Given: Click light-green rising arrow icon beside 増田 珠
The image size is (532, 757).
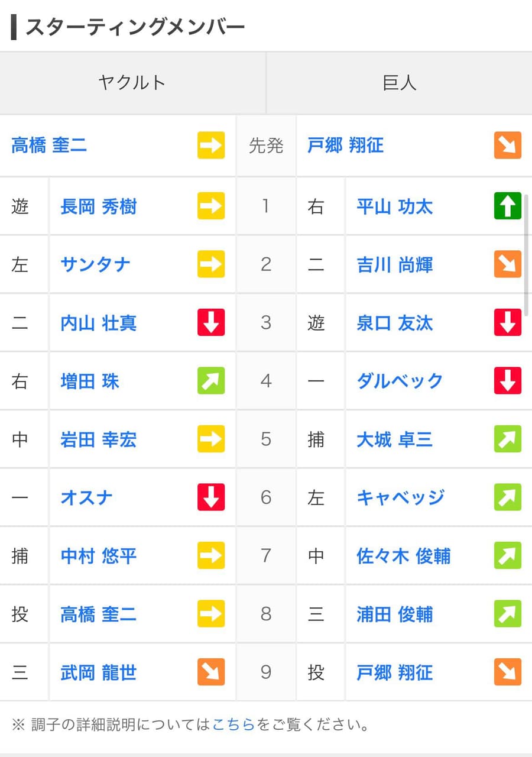Looking at the screenshot, I should click(x=211, y=380).
